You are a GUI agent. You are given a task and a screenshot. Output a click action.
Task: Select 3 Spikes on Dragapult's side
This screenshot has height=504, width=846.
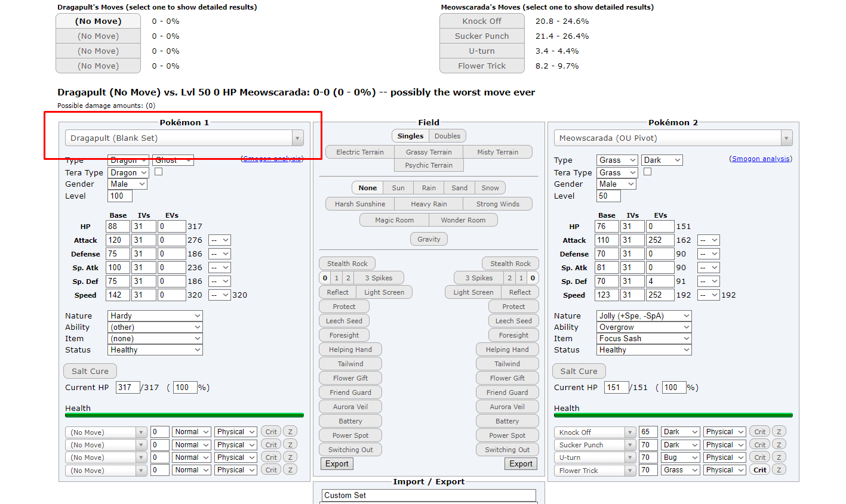[379, 278]
